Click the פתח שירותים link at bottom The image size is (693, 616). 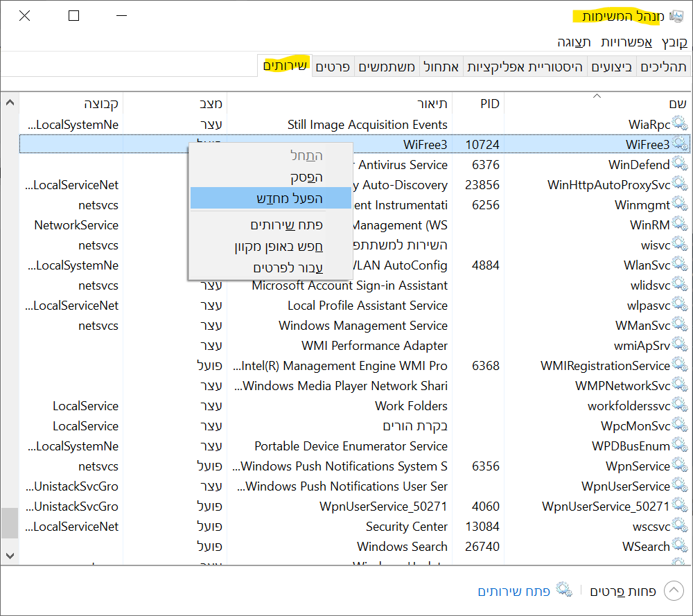tap(514, 591)
